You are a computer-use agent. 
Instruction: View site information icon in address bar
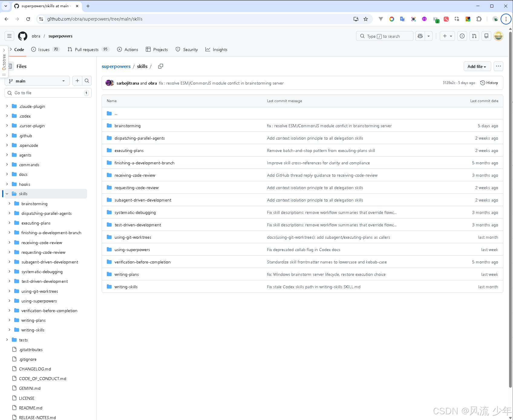click(41, 19)
